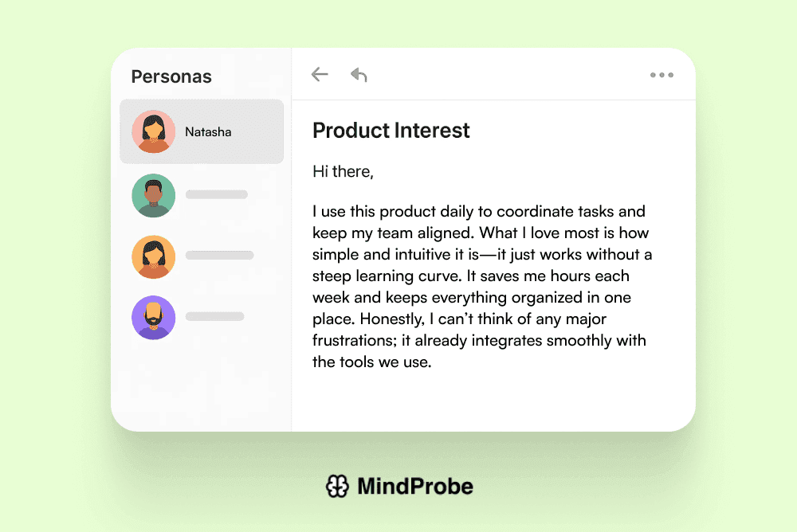Click the name label Natasha
The width and height of the screenshot is (797, 532).
(208, 132)
